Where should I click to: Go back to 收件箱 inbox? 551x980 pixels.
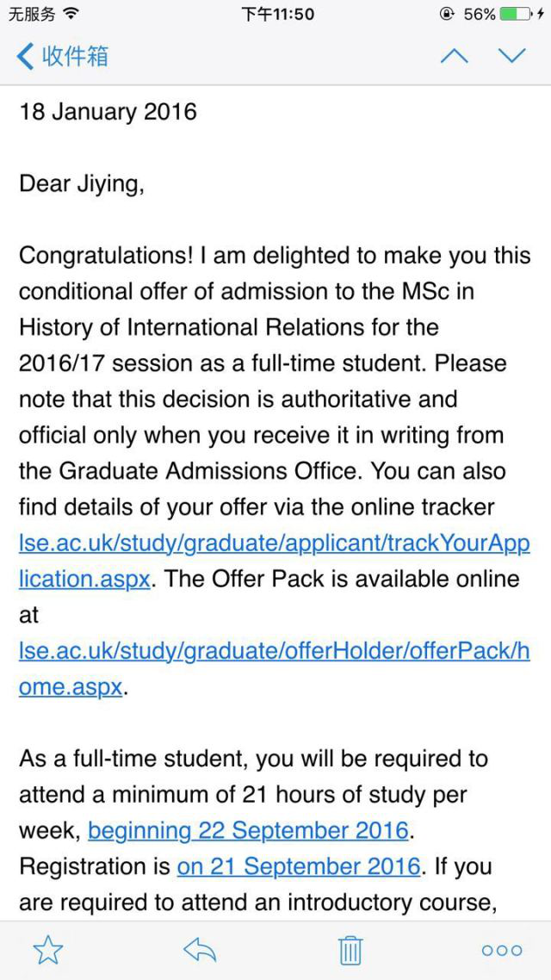(x=62, y=57)
